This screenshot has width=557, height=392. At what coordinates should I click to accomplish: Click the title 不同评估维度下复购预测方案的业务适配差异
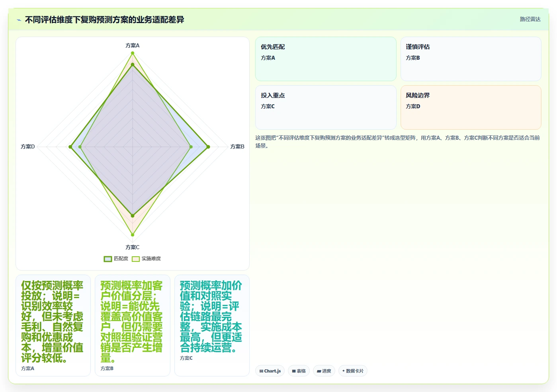[104, 20]
